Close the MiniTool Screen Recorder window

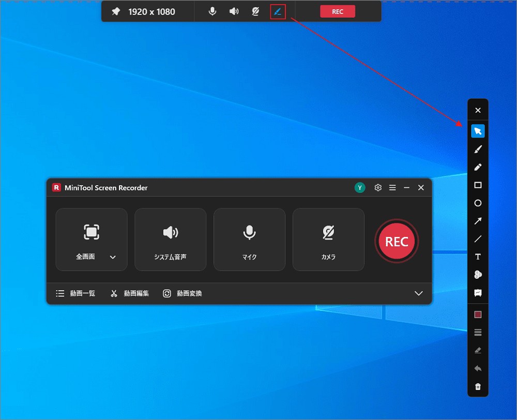[x=421, y=187]
